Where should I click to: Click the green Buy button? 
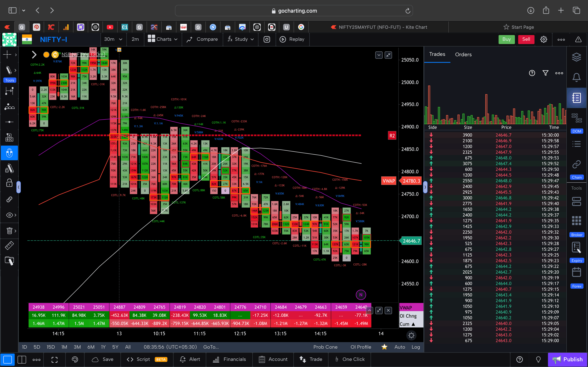pyautogui.click(x=506, y=39)
